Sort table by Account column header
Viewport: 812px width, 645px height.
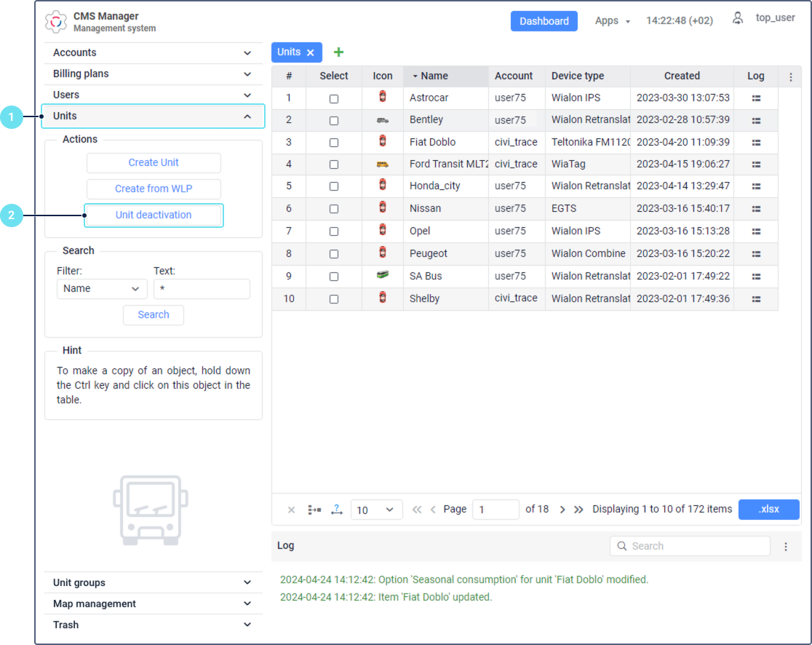click(517, 76)
